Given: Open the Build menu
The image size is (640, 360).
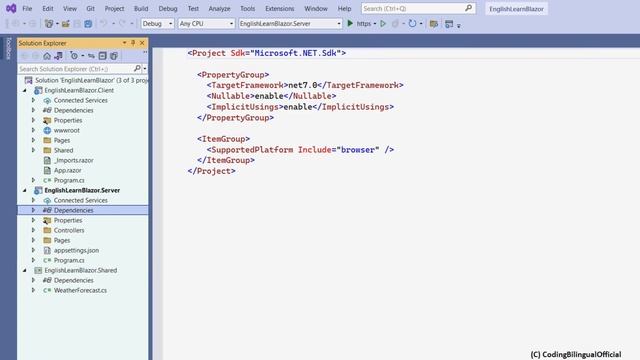Looking at the screenshot, I should (x=141, y=8).
